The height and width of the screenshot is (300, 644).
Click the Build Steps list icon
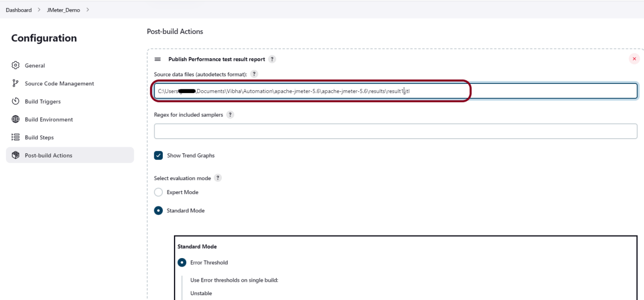(x=16, y=138)
